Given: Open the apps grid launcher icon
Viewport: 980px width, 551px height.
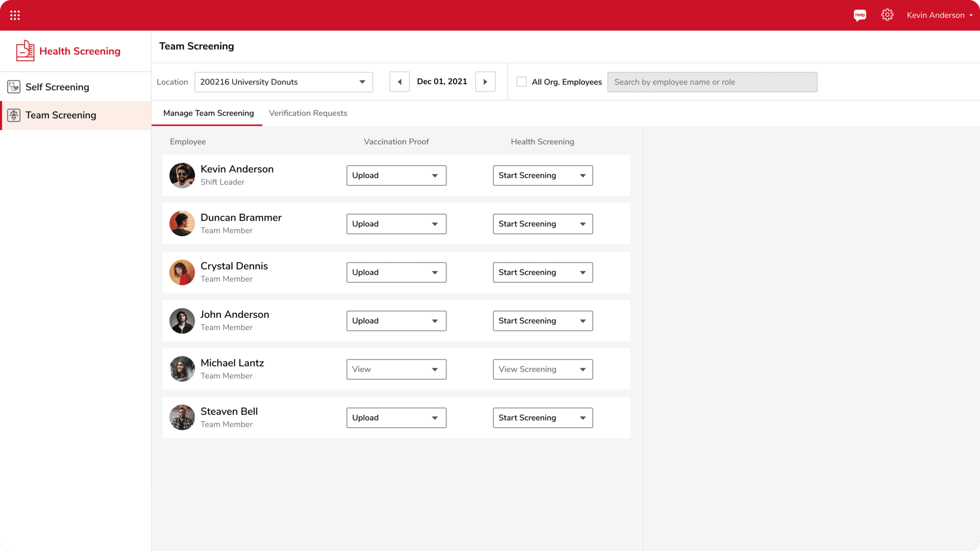Looking at the screenshot, I should 15,15.
